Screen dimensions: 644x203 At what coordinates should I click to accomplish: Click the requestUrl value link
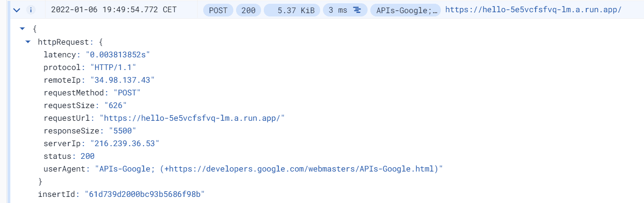coord(192,118)
